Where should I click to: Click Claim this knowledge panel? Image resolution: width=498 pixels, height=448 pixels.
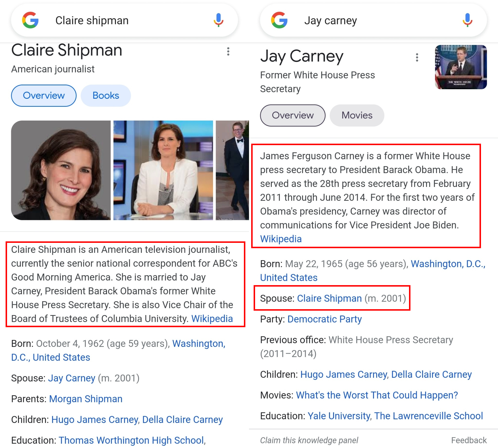(309, 440)
